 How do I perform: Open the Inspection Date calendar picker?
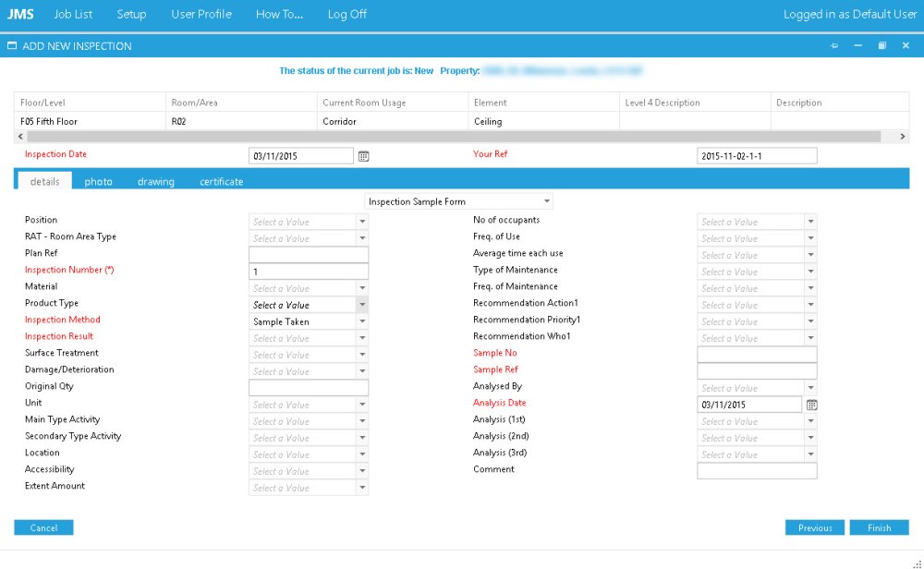point(363,156)
